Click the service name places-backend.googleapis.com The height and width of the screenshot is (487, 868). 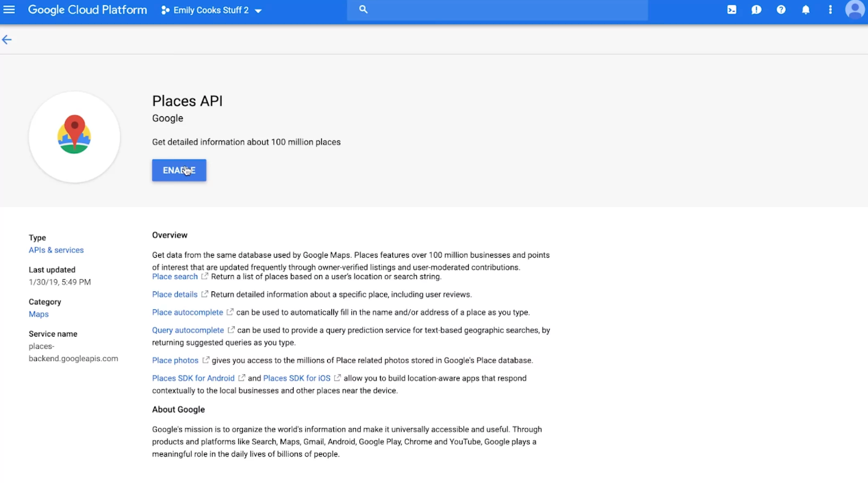click(x=73, y=352)
